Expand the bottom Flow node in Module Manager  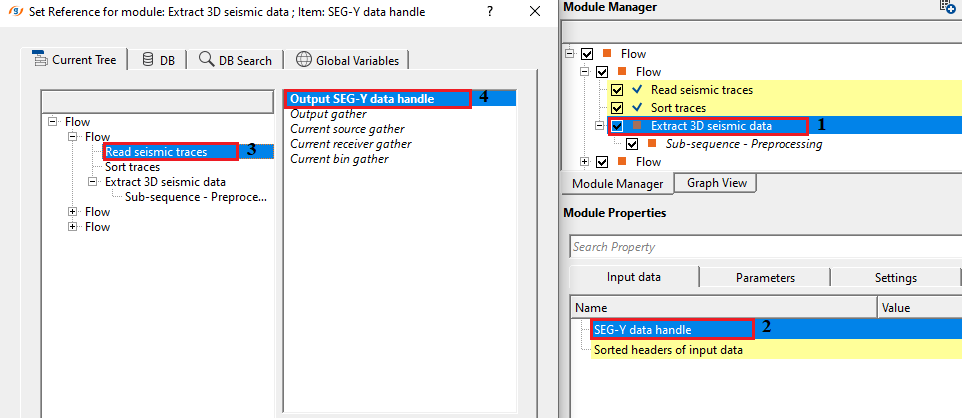(x=587, y=161)
